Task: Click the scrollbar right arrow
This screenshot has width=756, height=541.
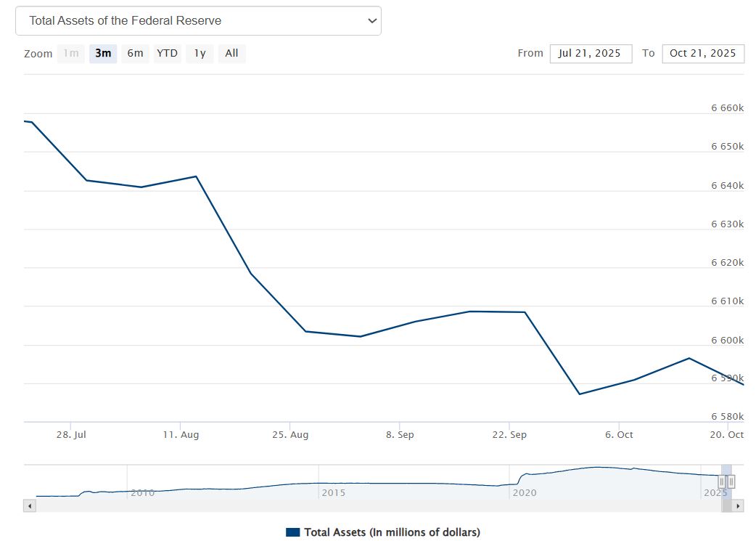Action: (x=739, y=505)
